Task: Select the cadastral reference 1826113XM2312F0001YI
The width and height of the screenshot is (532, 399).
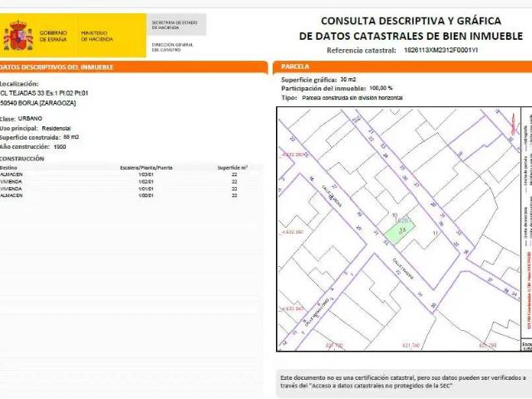Action: tap(441, 50)
